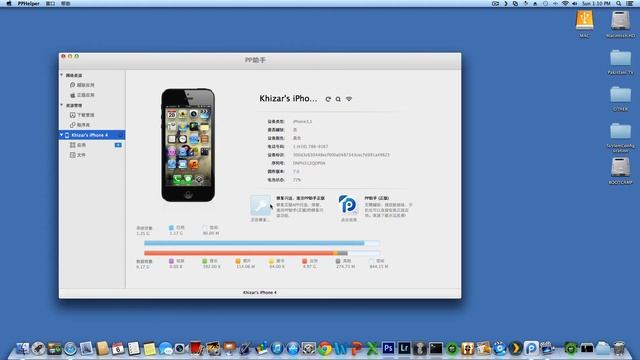Open Microsoft Word from the Dock
This screenshot has width=640, height=360.
pyautogui.click(x=340, y=349)
